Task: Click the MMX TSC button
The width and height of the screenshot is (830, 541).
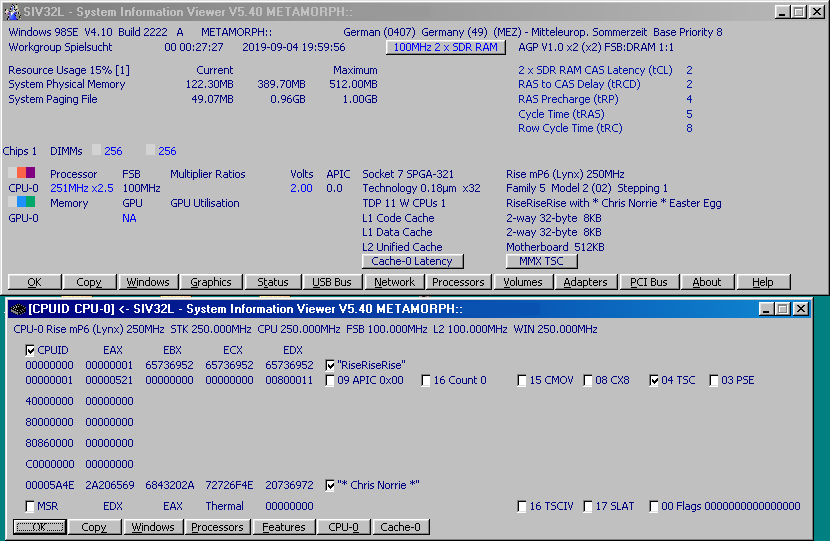Action: coord(542,262)
